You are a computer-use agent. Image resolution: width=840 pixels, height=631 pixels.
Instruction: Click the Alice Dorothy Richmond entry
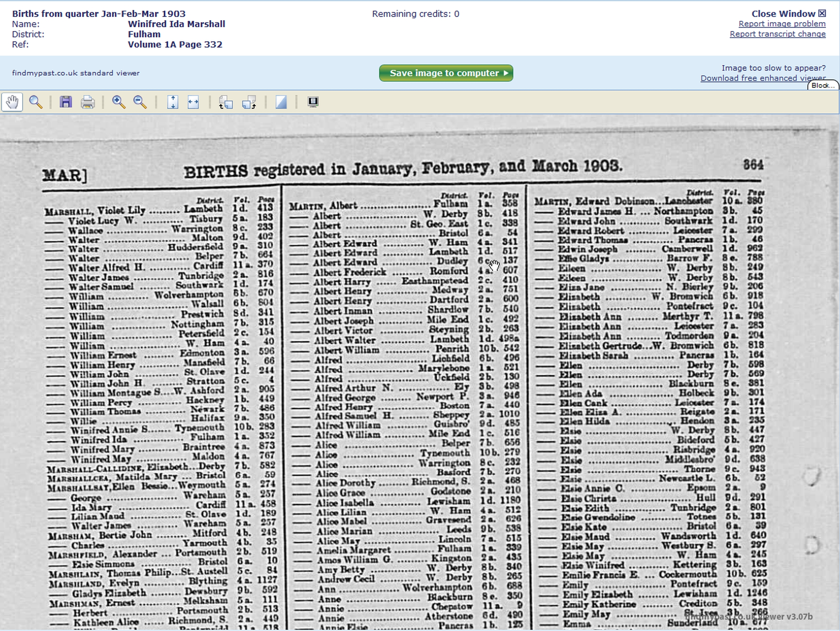[x=406, y=482]
